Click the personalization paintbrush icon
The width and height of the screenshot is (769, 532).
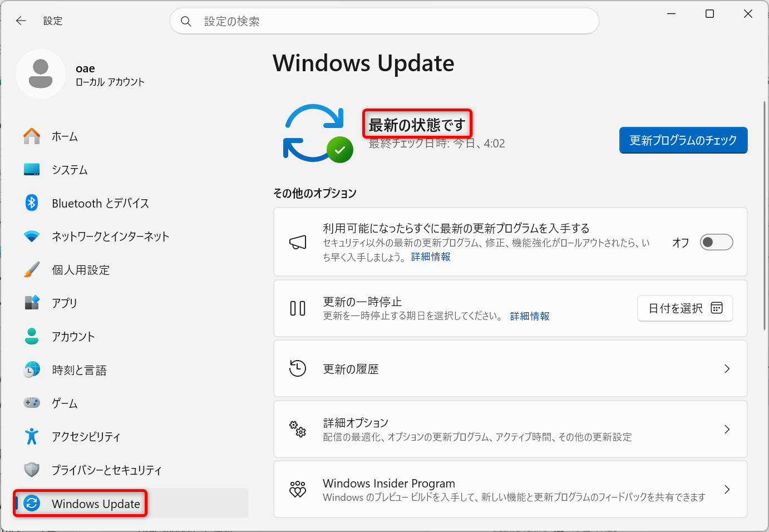tap(32, 270)
